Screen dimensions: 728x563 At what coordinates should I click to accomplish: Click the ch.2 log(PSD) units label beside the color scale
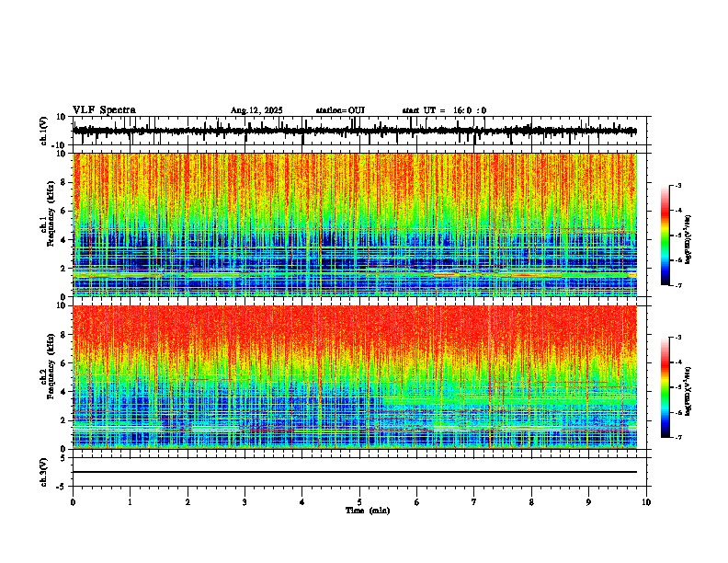688,392
